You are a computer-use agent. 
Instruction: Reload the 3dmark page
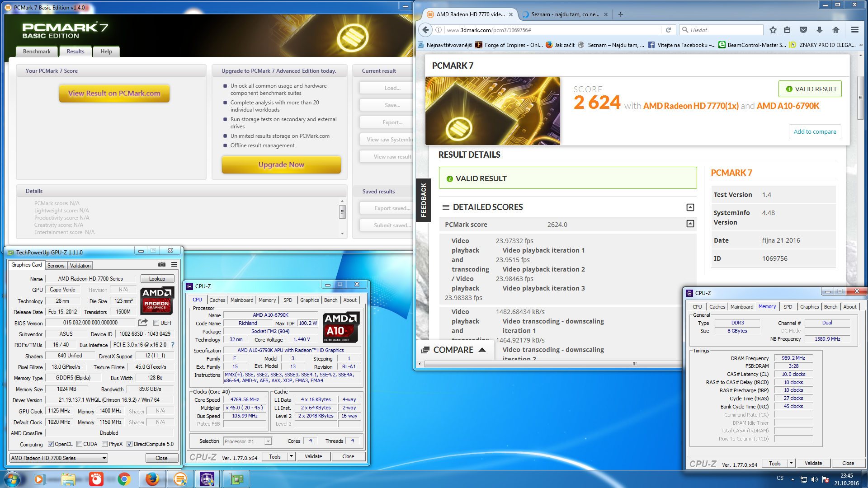point(668,30)
